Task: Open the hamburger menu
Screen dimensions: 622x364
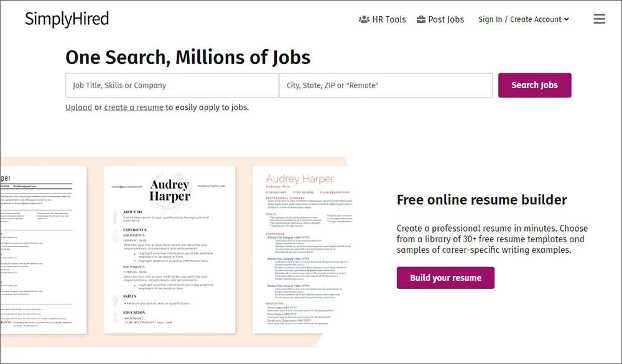Action: pos(599,19)
